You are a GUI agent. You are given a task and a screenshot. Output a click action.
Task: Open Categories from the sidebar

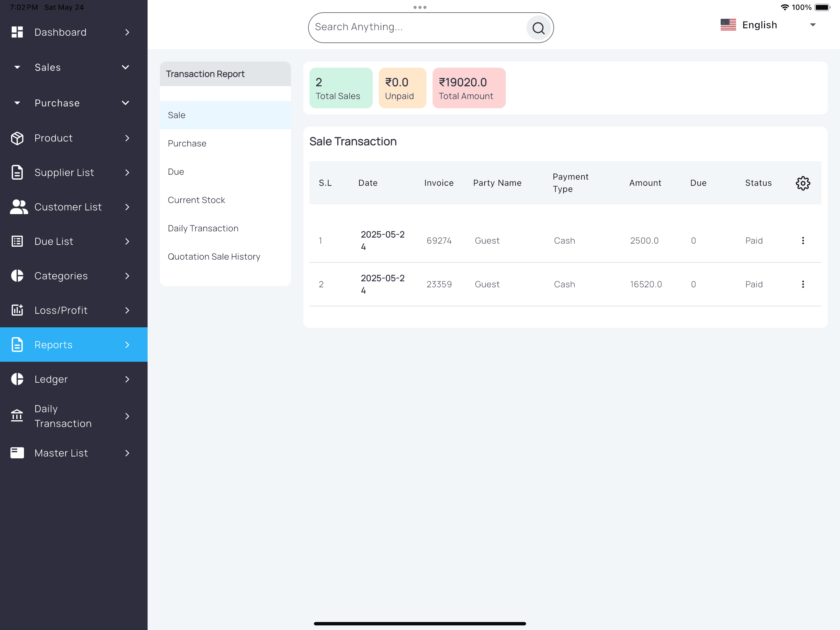74,276
